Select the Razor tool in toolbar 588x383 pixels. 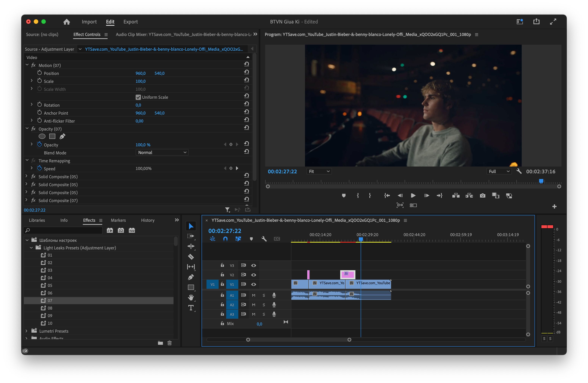(x=191, y=257)
